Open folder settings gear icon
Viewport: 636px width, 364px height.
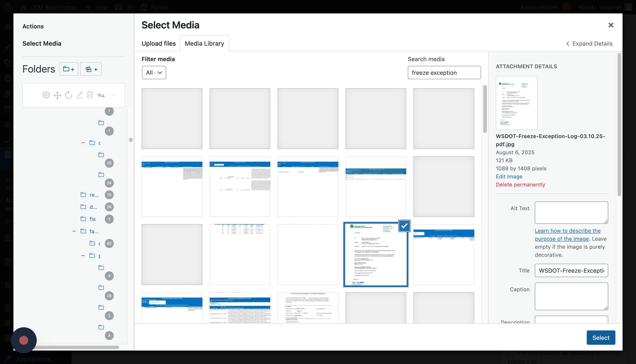[46, 95]
